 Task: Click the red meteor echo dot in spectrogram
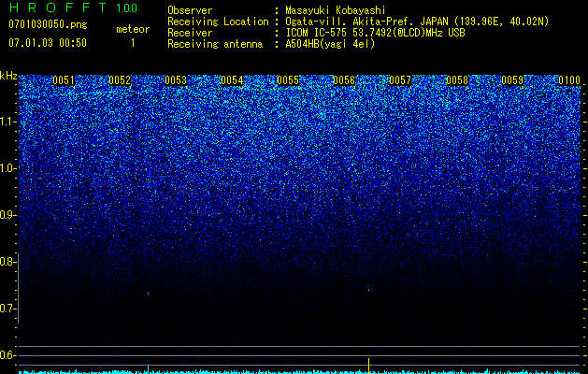(369, 290)
